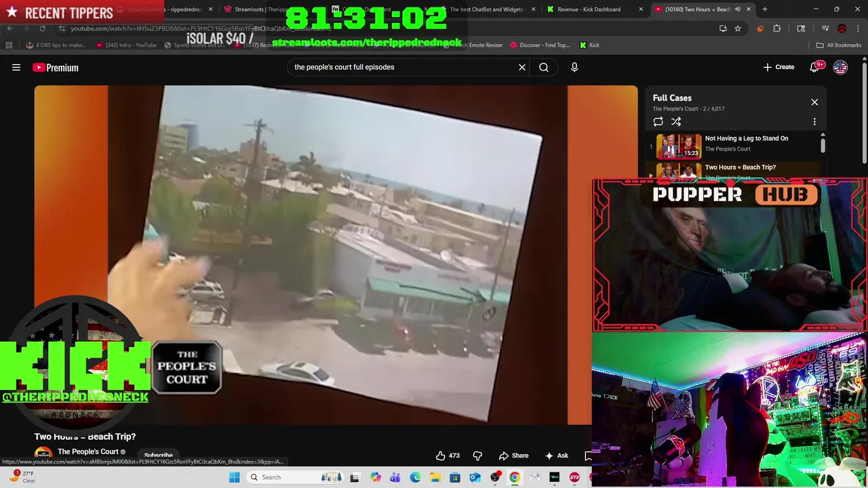Open the Create button
Viewport: 868px width, 488px height.
(778, 67)
